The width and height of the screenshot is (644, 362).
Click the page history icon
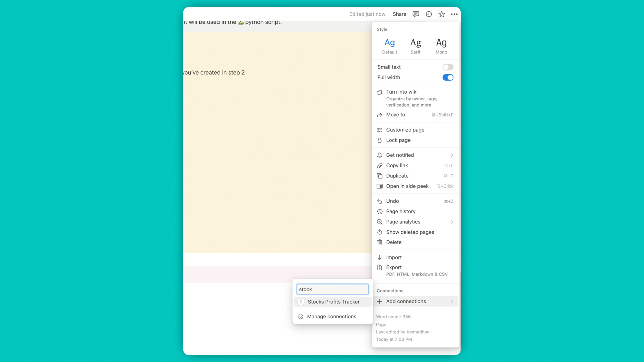click(x=380, y=211)
